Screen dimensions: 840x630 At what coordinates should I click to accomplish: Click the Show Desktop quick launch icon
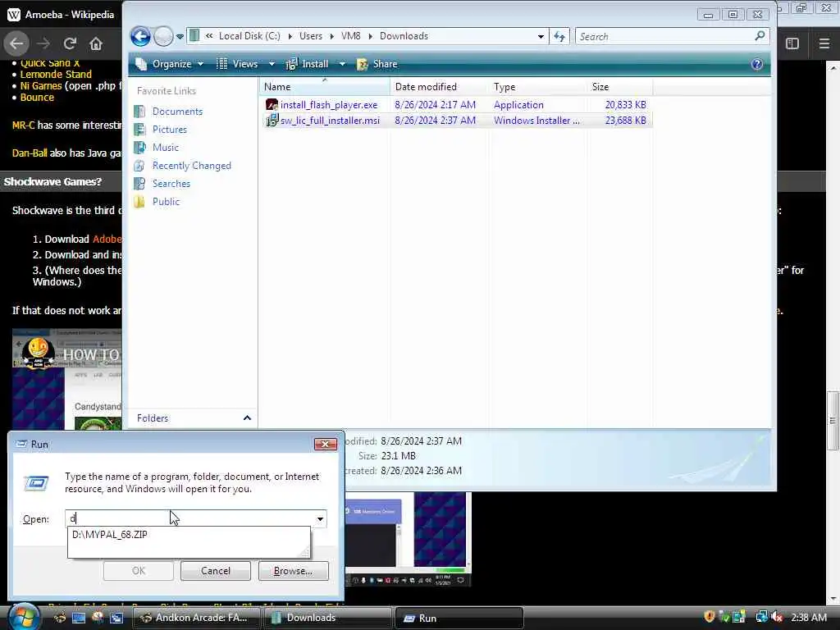click(x=79, y=618)
